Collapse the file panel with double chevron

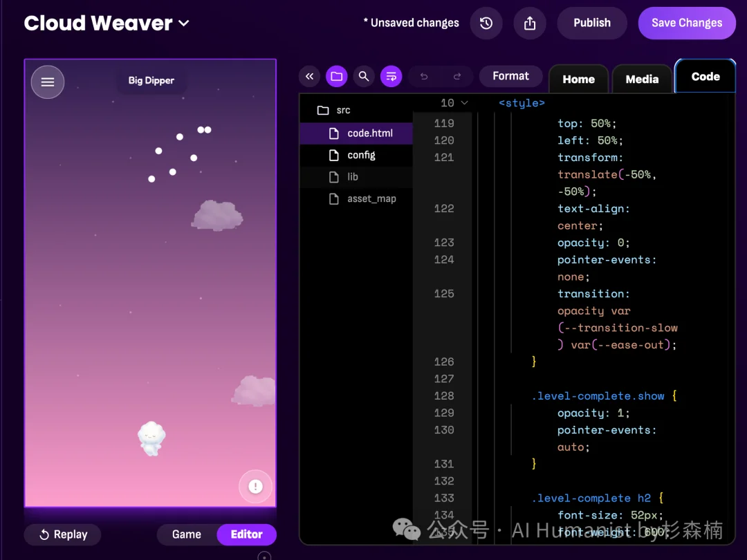click(310, 76)
